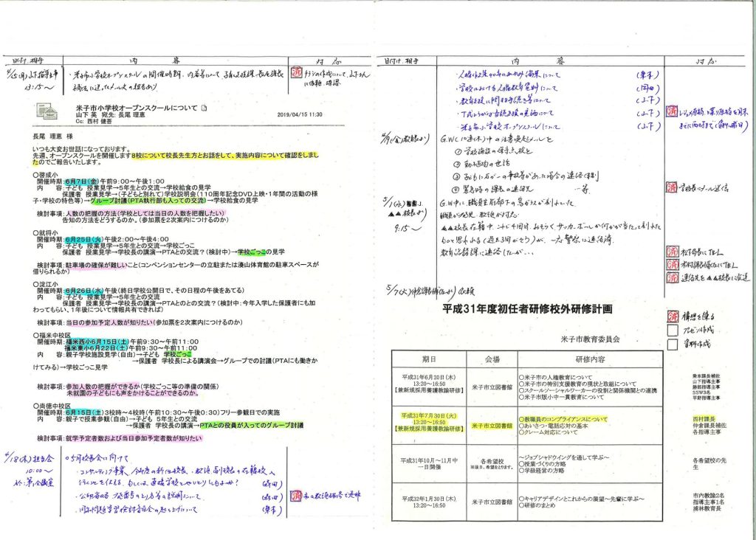The image size is (756, 540).
Task: Click the margin note 市内教諭2名
Action: [x=708, y=496]
